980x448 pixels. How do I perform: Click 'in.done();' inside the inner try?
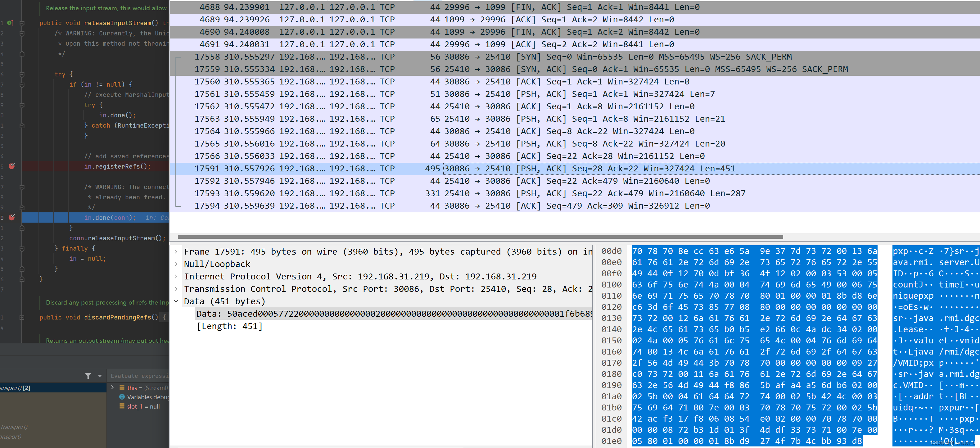(117, 115)
